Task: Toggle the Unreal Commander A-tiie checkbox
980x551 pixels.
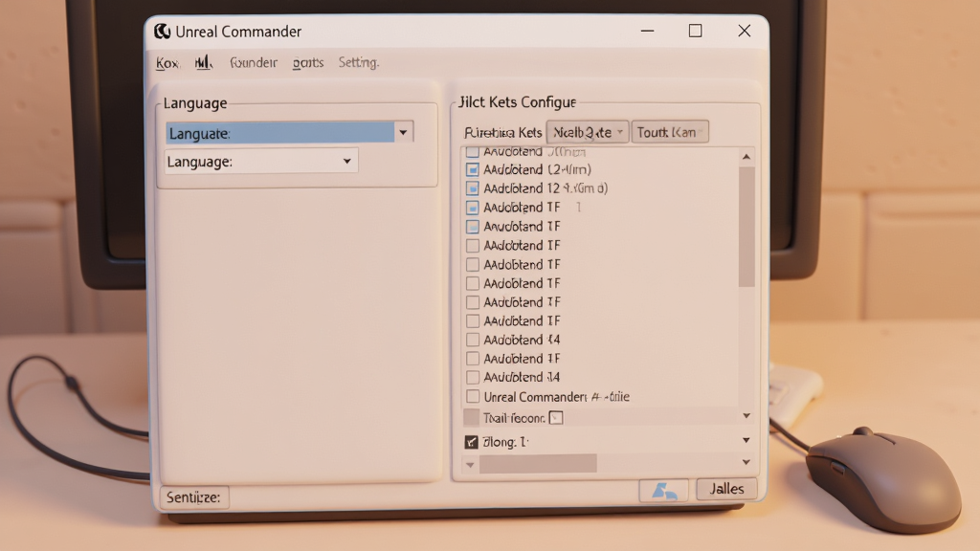Action: click(x=473, y=396)
